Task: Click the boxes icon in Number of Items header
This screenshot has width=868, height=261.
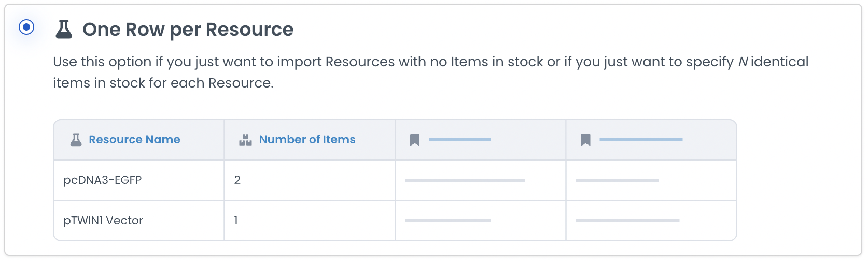Action: point(245,140)
